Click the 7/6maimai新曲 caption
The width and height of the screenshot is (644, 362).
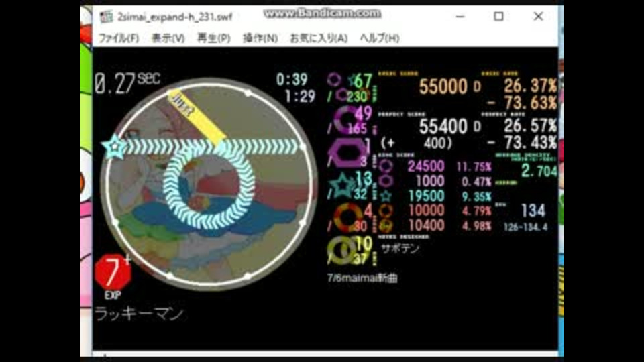click(362, 278)
